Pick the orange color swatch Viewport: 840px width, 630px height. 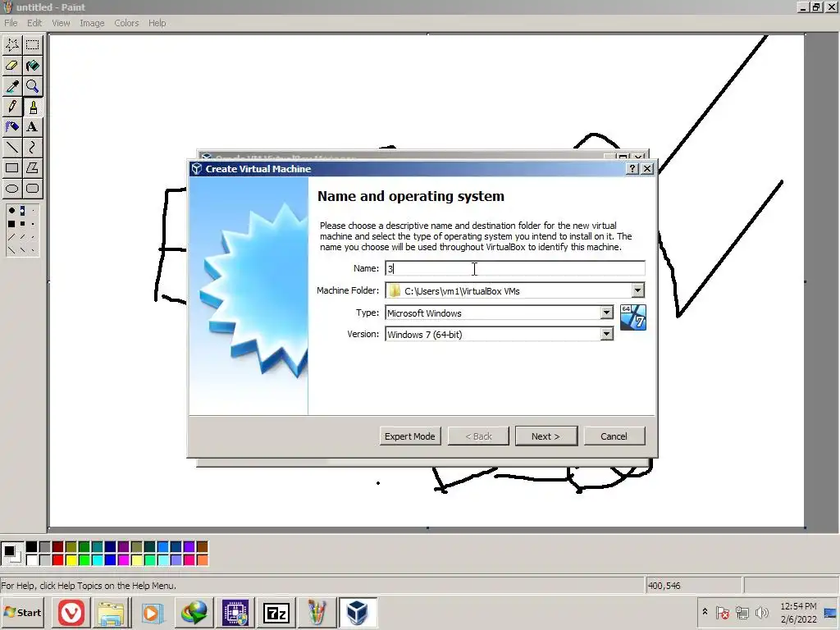(x=202, y=559)
